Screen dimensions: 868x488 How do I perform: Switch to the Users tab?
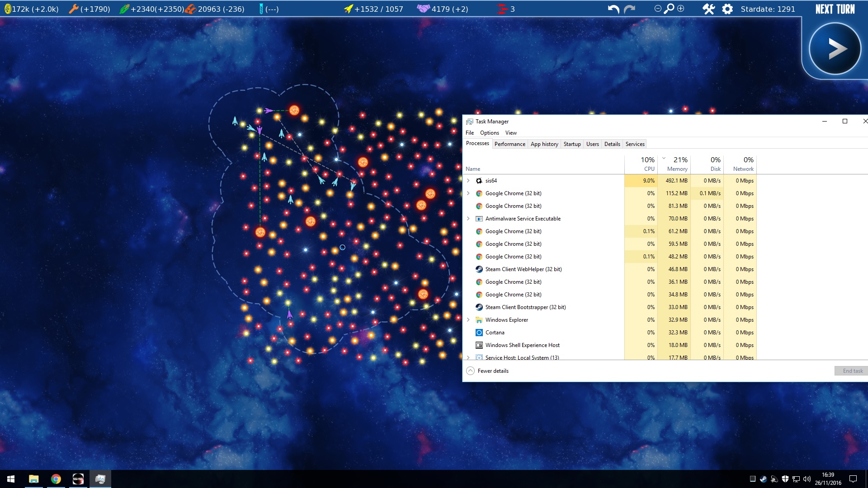coord(592,144)
